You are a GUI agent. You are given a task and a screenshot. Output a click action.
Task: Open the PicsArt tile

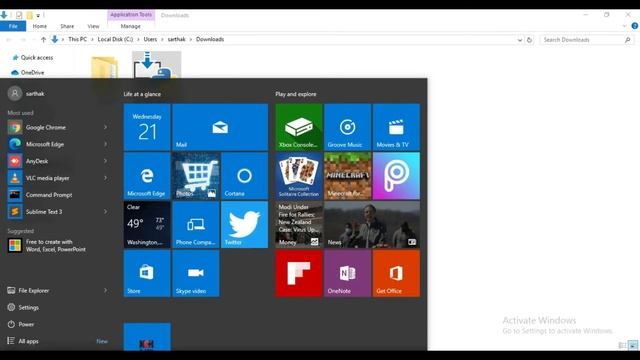tap(396, 176)
